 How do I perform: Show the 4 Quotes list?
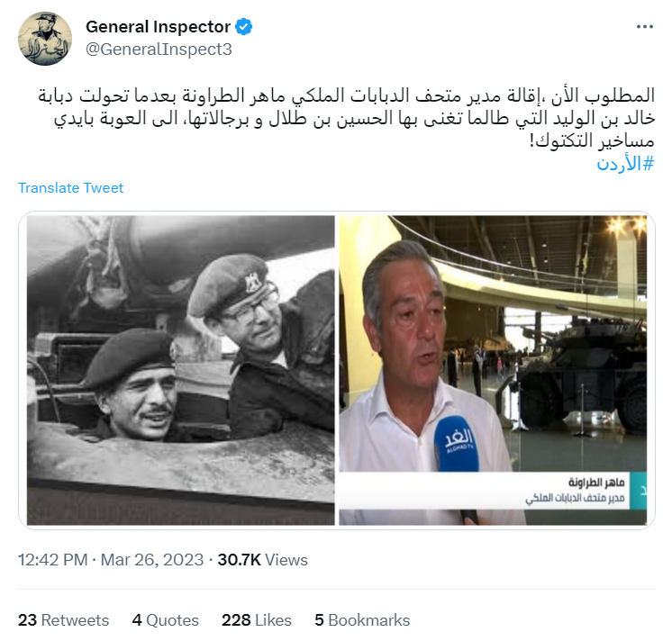tap(166, 620)
